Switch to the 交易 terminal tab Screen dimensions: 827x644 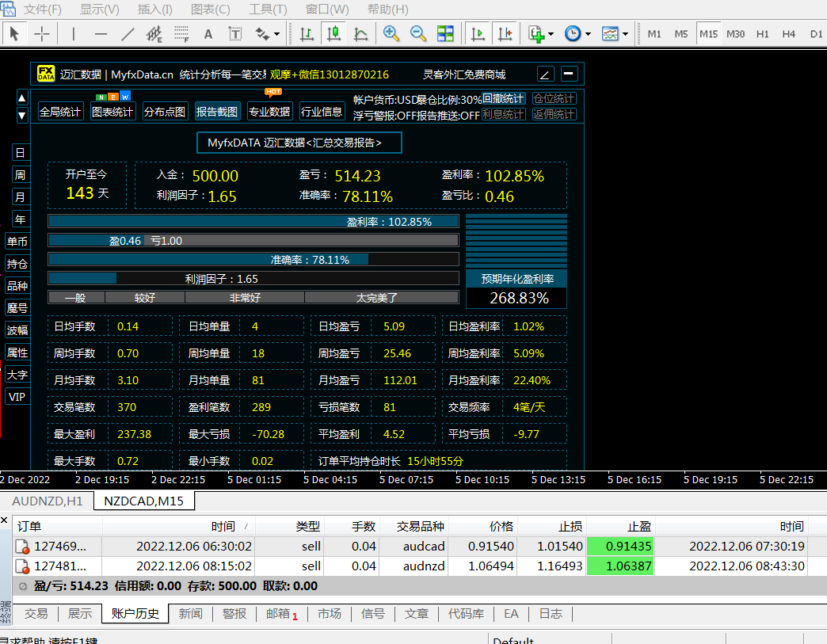click(x=36, y=613)
